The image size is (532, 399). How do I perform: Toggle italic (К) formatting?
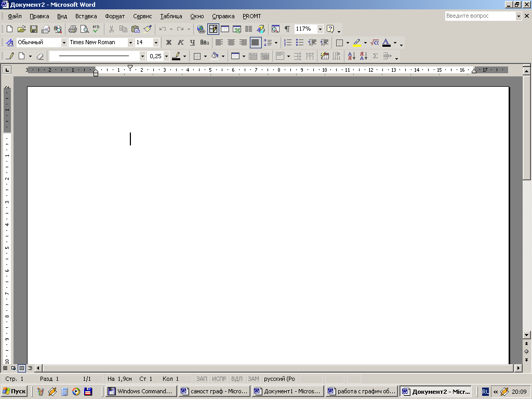(x=180, y=43)
